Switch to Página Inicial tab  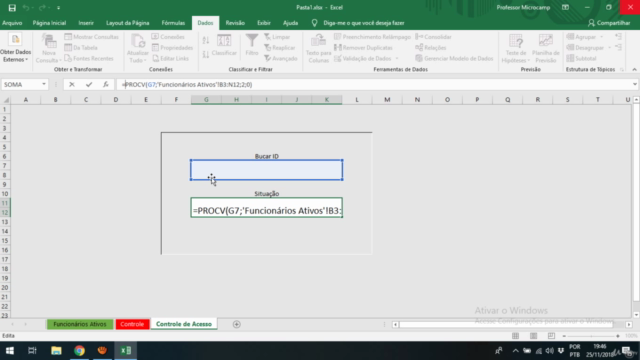pyautogui.click(x=49, y=23)
